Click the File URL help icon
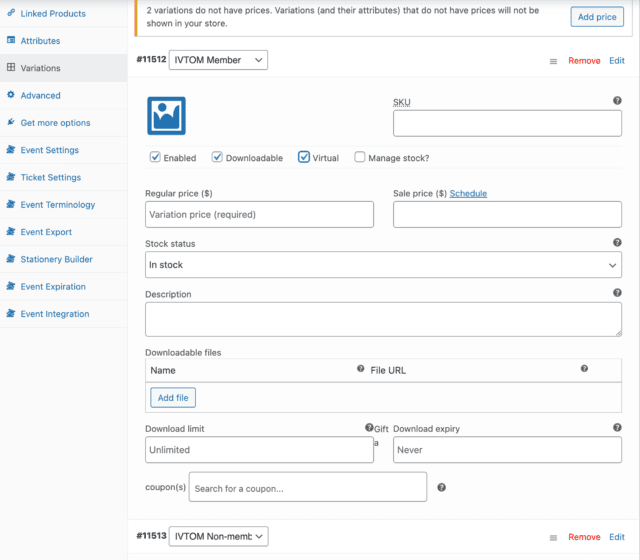640x560 pixels. pyautogui.click(x=584, y=369)
